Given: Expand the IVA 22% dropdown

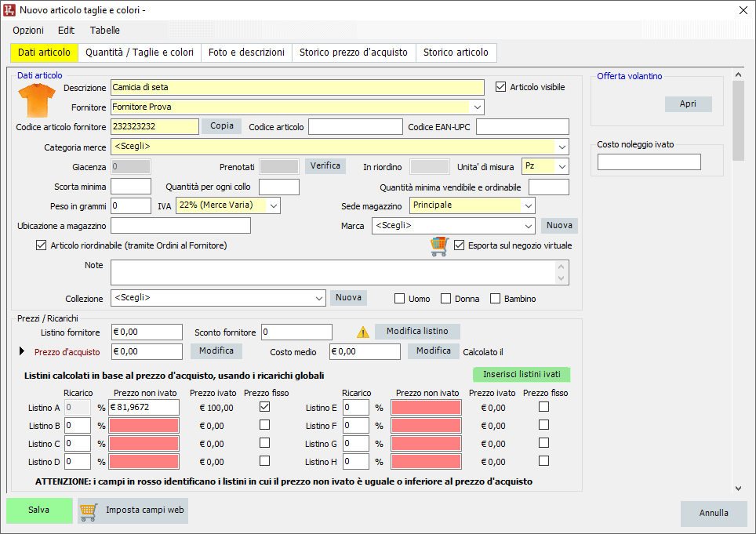Looking at the screenshot, I should tap(273, 205).
